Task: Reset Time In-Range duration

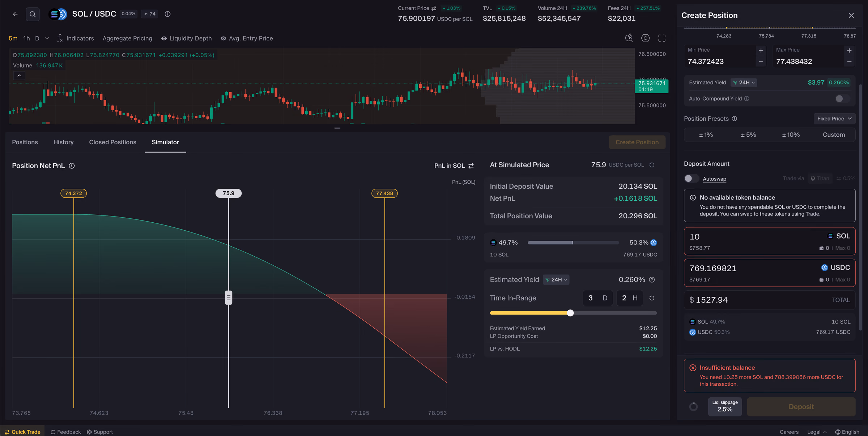Action: tap(652, 298)
